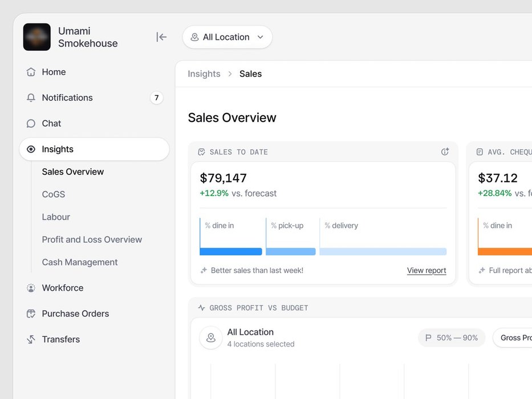
Task: Open the Chat bubble icon
Action: click(31, 124)
